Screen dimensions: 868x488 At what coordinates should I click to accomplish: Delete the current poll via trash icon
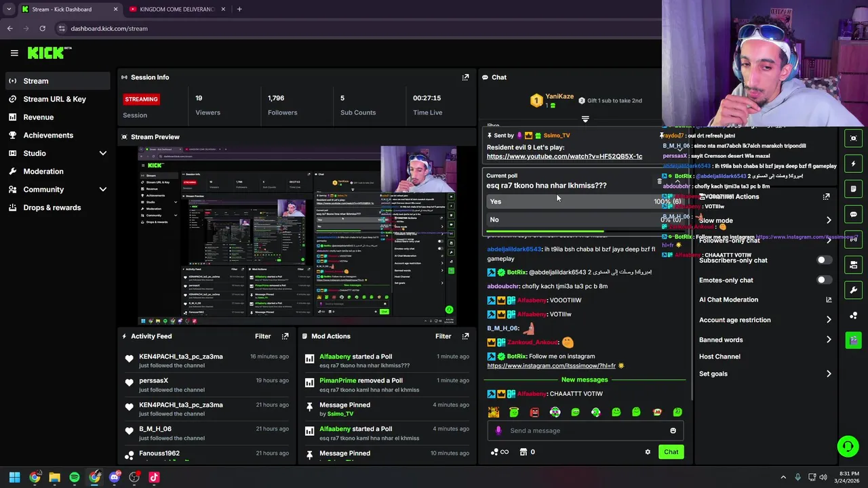pos(659,182)
